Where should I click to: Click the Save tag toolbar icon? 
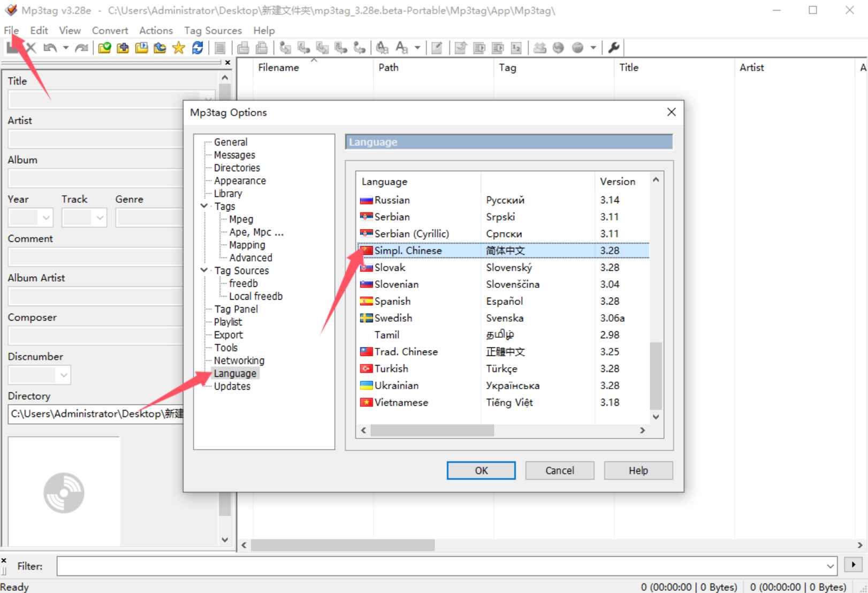[12, 47]
